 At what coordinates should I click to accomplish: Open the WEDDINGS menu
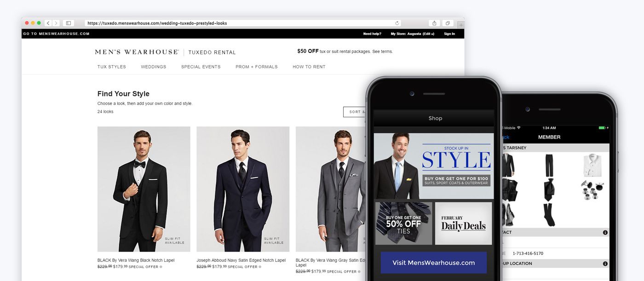[x=154, y=67]
